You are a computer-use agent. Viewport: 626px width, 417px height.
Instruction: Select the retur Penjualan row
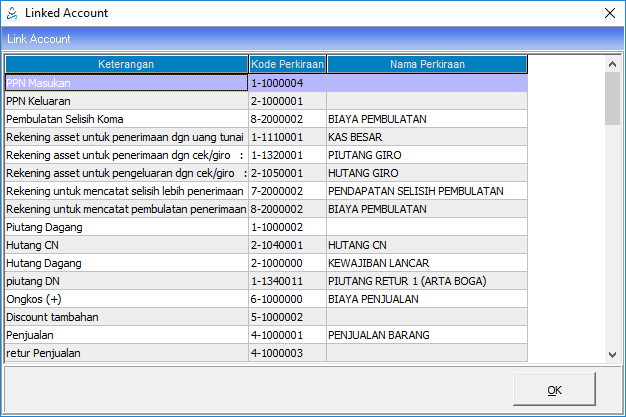tap(126, 353)
